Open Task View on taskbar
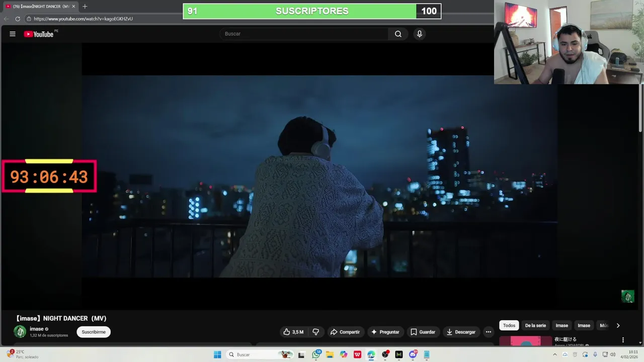This screenshot has height=362, width=644. (x=301, y=354)
